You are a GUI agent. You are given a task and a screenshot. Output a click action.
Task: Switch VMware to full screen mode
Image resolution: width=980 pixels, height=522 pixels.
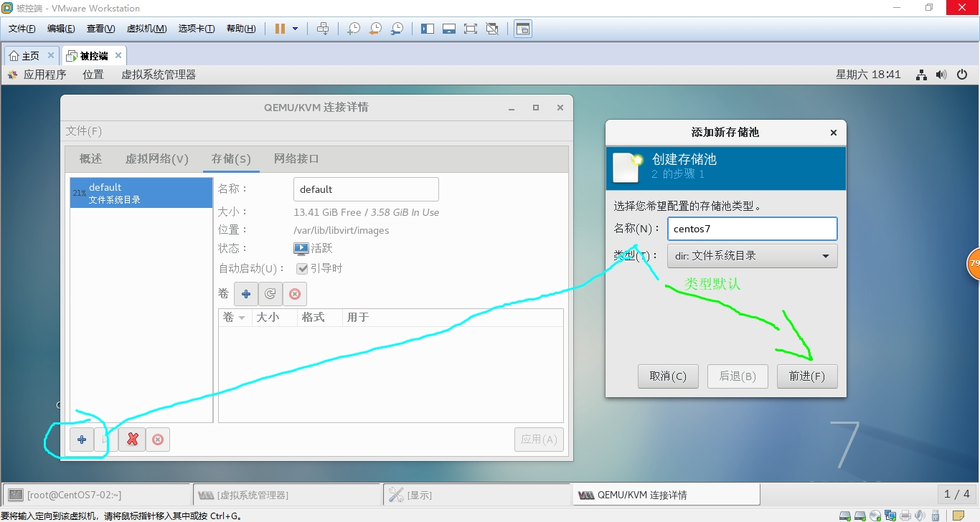tap(471, 29)
